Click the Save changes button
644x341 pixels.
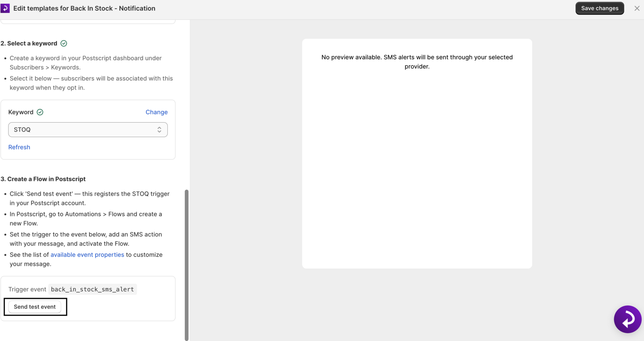pos(600,8)
